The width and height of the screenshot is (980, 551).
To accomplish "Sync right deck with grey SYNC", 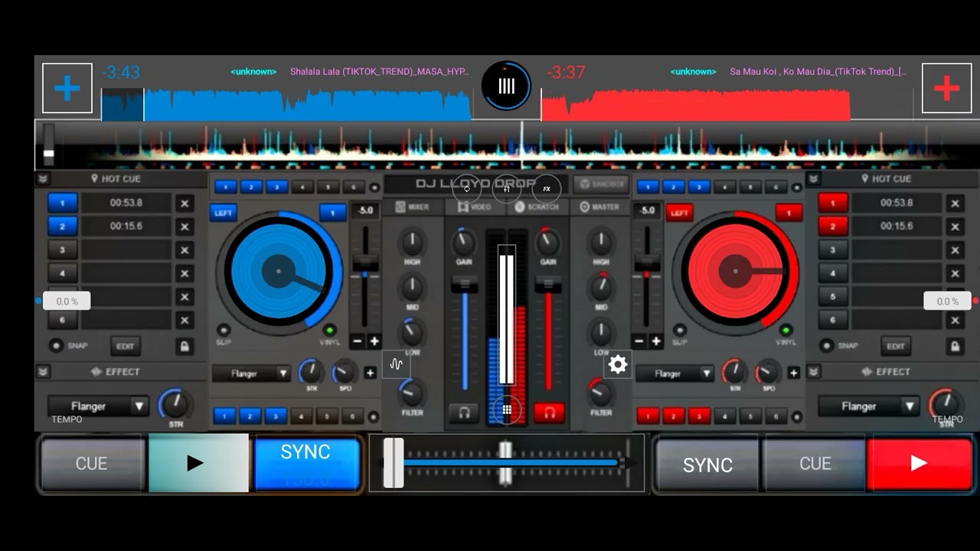I will coord(707,465).
